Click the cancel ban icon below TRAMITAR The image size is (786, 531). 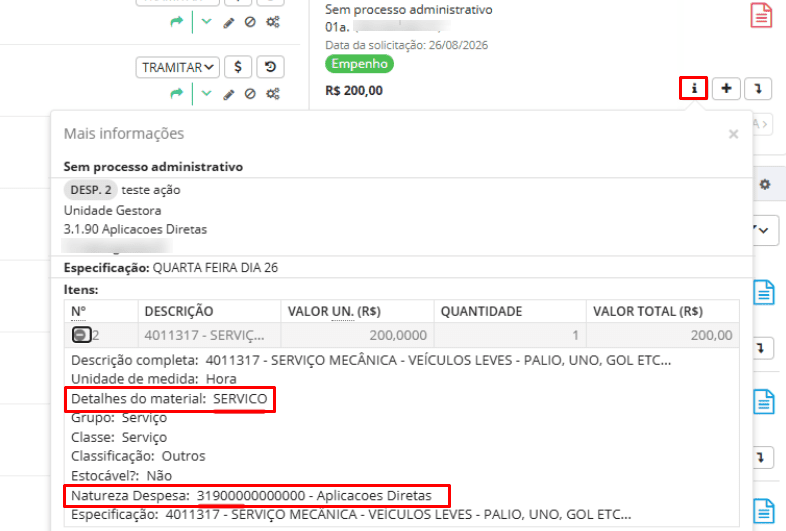pos(250,94)
